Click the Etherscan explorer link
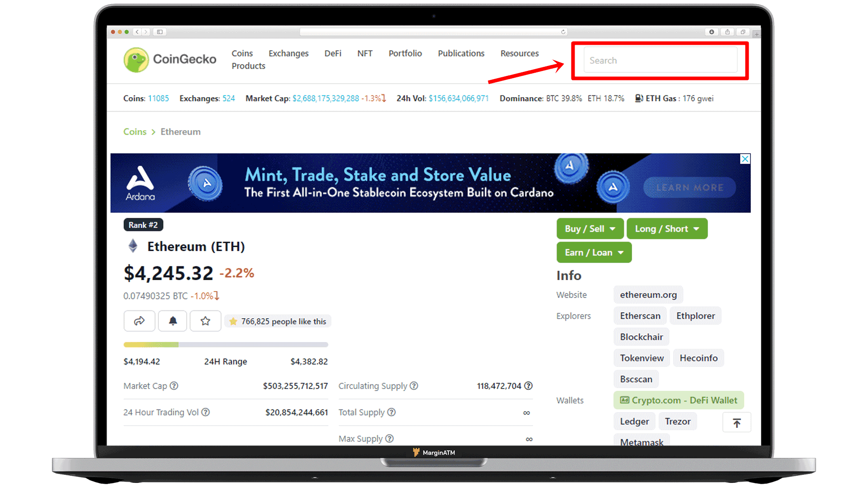Image resolution: width=868 pixels, height=488 pixels. (640, 316)
